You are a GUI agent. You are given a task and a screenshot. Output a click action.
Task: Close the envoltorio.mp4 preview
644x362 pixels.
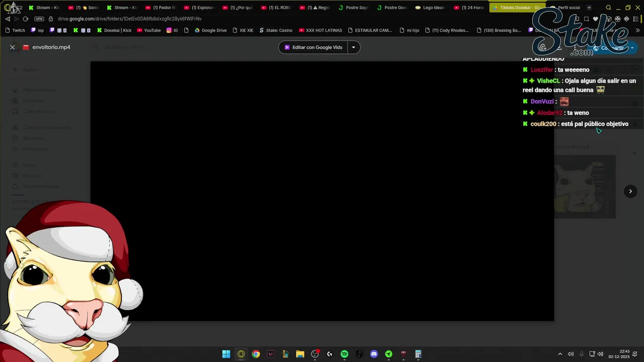click(13, 47)
